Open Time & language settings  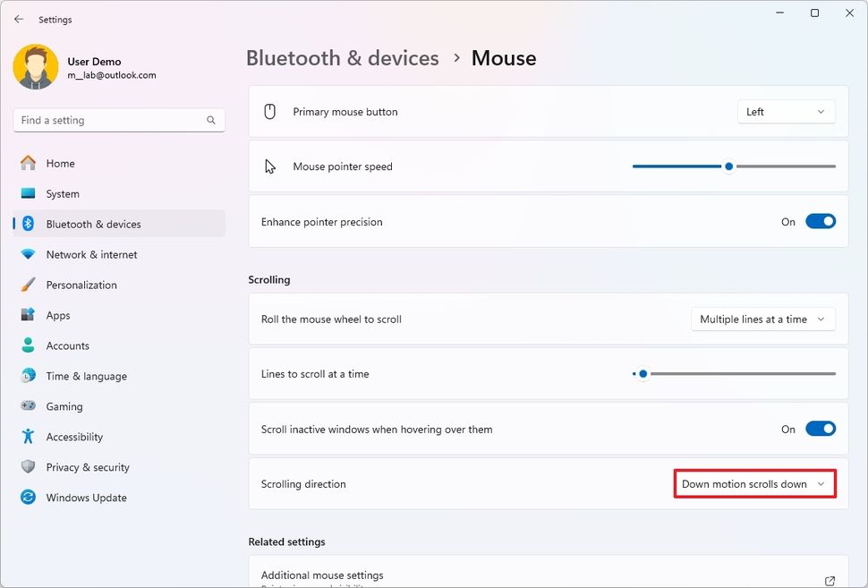click(x=30, y=376)
